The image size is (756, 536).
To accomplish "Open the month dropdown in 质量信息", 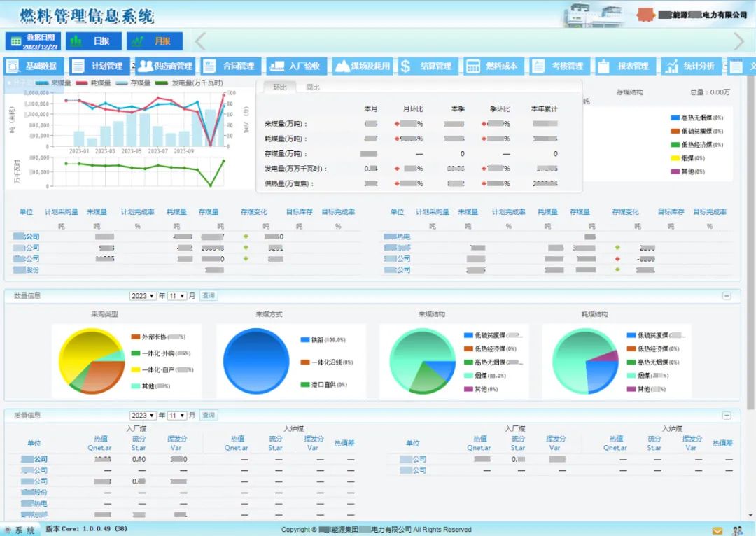I will pyautogui.click(x=177, y=416).
